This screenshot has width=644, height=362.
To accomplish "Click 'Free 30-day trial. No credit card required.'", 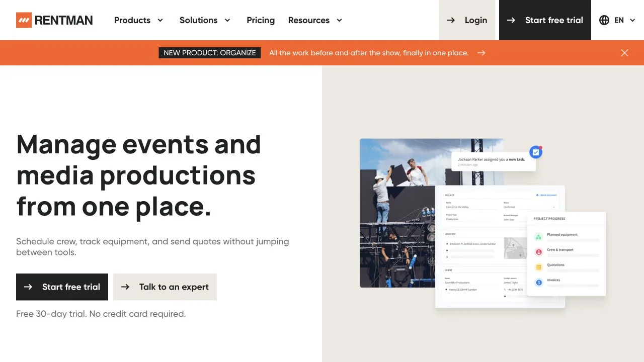I will click(x=101, y=314).
